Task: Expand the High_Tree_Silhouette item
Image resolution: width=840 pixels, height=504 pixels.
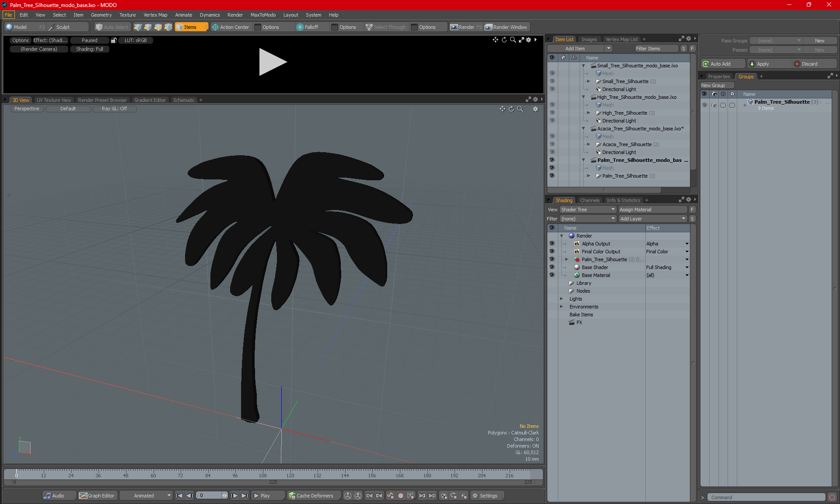Action: [588, 113]
